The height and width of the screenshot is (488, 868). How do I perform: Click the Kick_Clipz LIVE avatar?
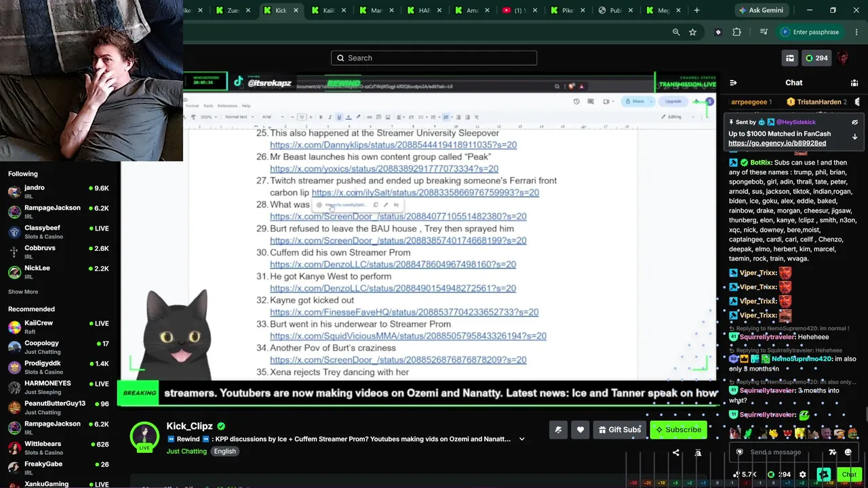(x=144, y=438)
